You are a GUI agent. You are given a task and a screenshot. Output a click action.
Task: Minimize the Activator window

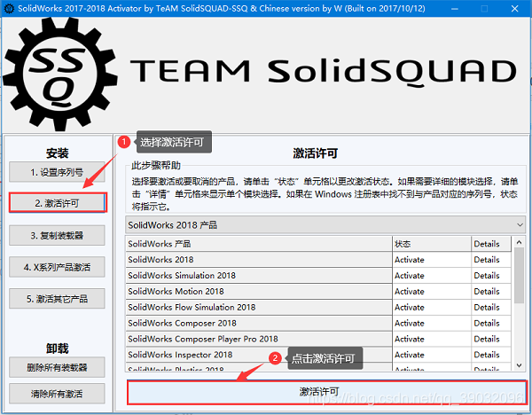[x=455, y=9]
